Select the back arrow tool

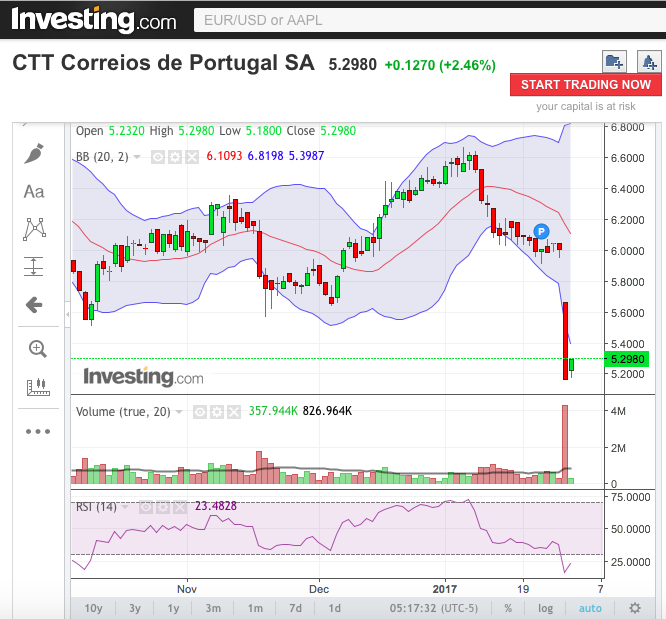click(34, 305)
